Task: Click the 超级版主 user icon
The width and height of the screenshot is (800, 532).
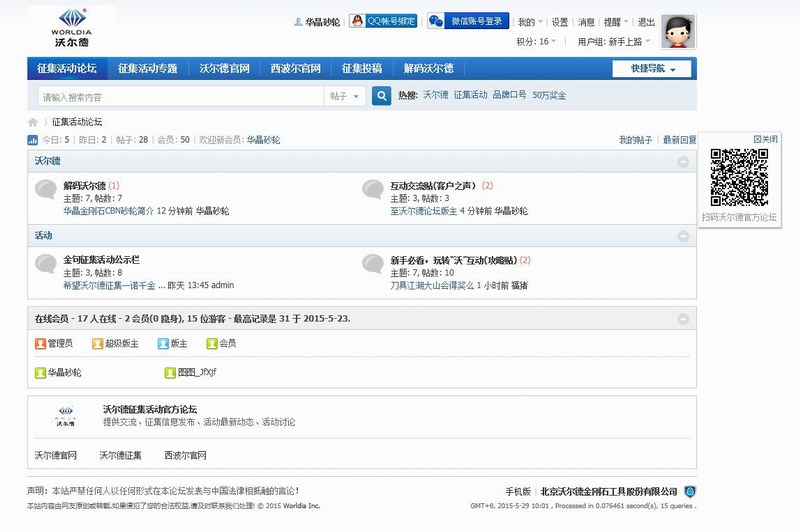Action: coord(97,344)
